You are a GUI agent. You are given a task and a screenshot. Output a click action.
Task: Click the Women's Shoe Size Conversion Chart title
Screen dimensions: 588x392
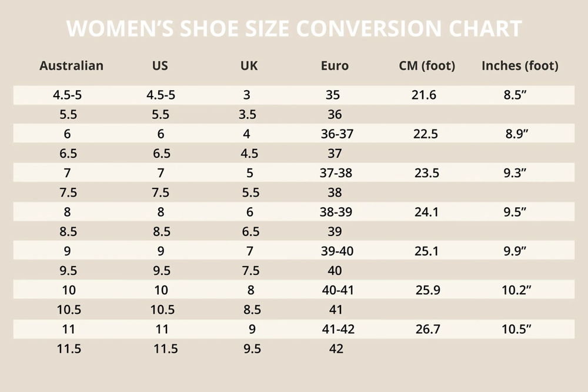click(294, 29)
